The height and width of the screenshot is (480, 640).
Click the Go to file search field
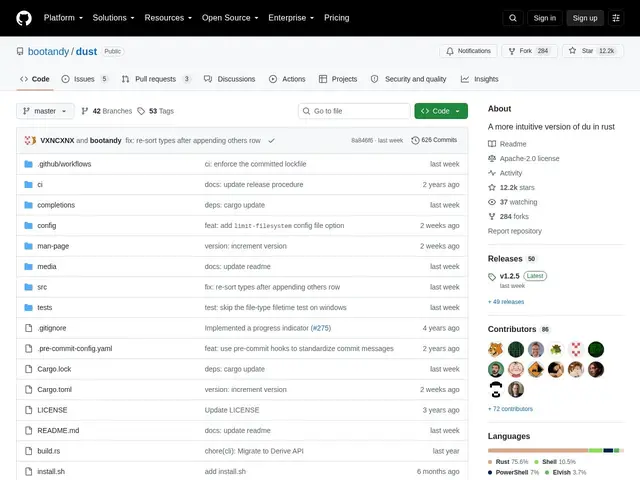[354, 111]
